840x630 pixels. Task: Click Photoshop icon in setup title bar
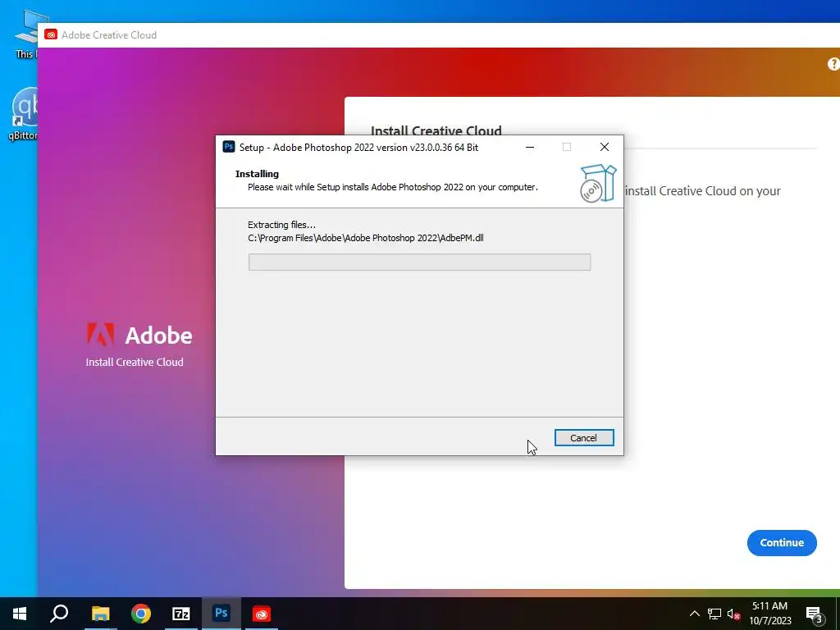229,147
